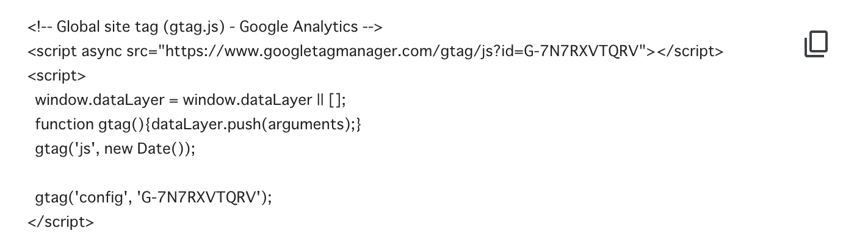Click the inline closing </script> after the URL
Viewport: 868px width, 250px height.
click(690, 51)
